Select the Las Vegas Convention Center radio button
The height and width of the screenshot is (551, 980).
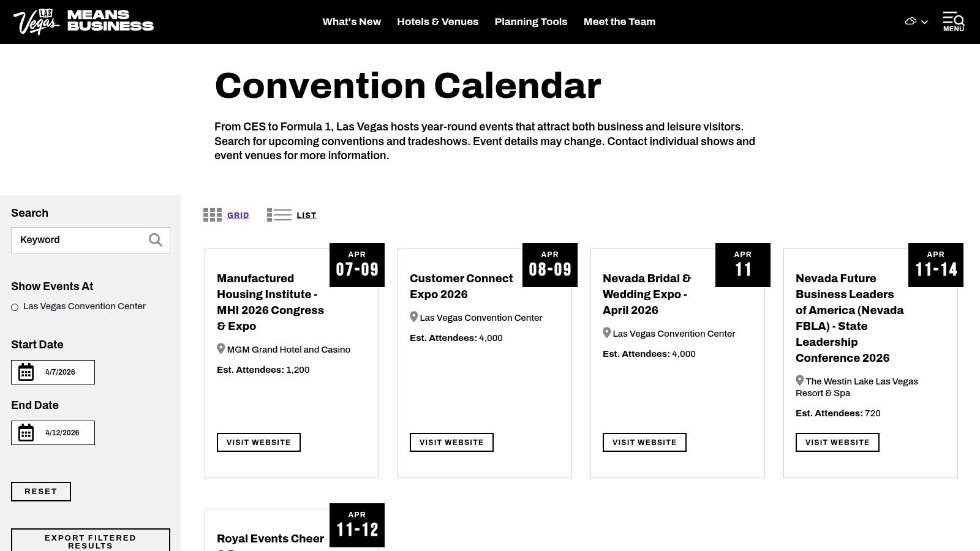tap(14, 307)
